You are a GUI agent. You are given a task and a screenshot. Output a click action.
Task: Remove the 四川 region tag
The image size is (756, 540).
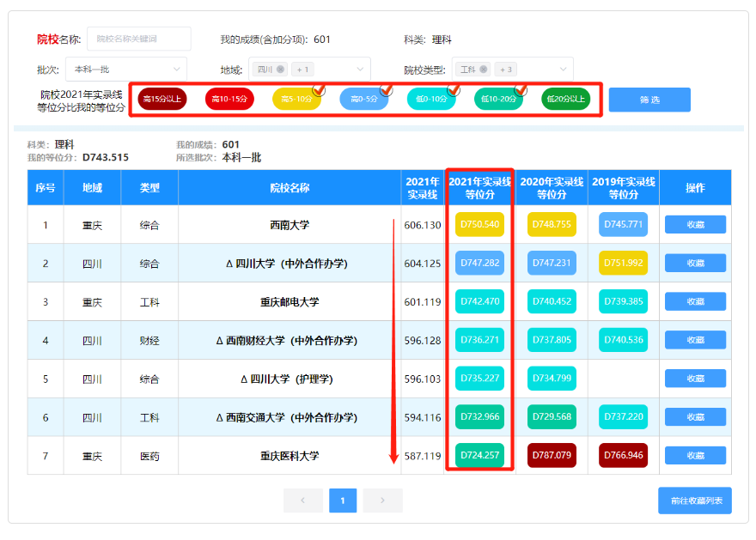pos(281,70)
